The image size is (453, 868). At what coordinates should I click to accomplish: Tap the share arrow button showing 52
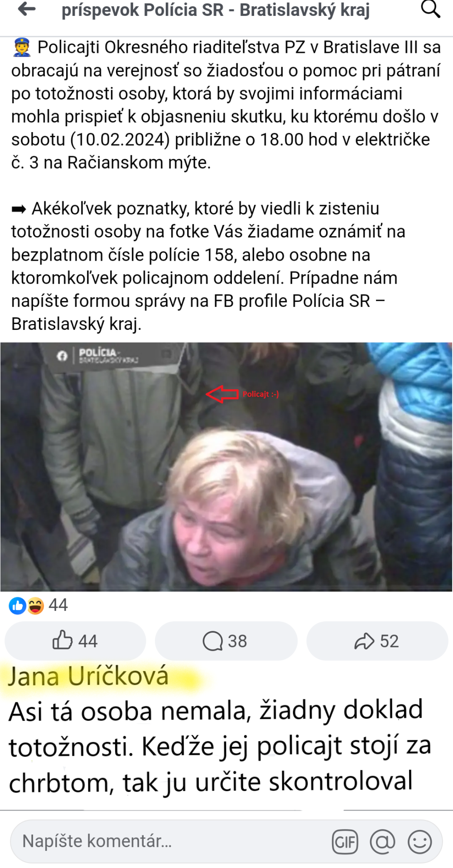click(377, 641)
